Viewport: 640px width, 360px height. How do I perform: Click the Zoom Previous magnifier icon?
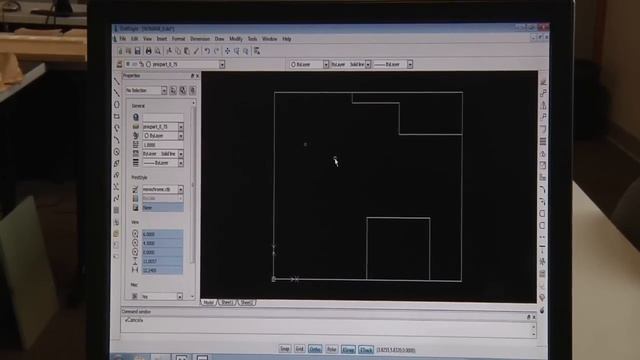point(246,51)
